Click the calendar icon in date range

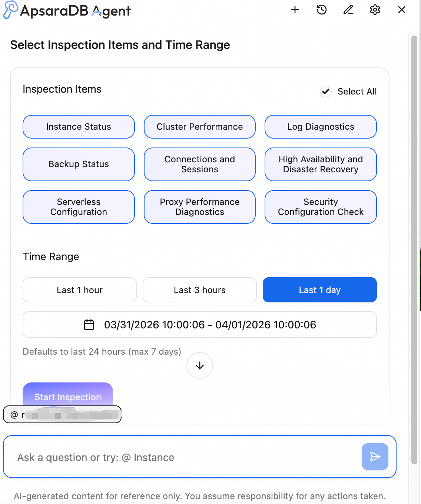tap(89, 325)
